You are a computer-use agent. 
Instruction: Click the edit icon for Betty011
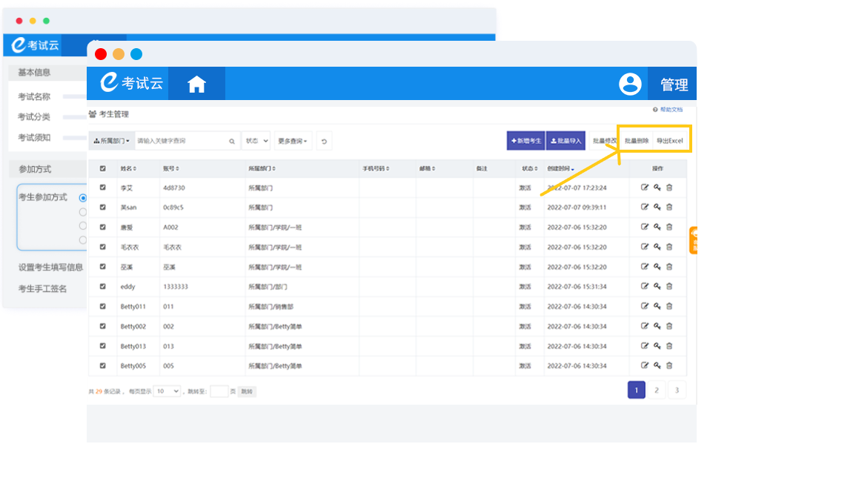click(644, 306)
